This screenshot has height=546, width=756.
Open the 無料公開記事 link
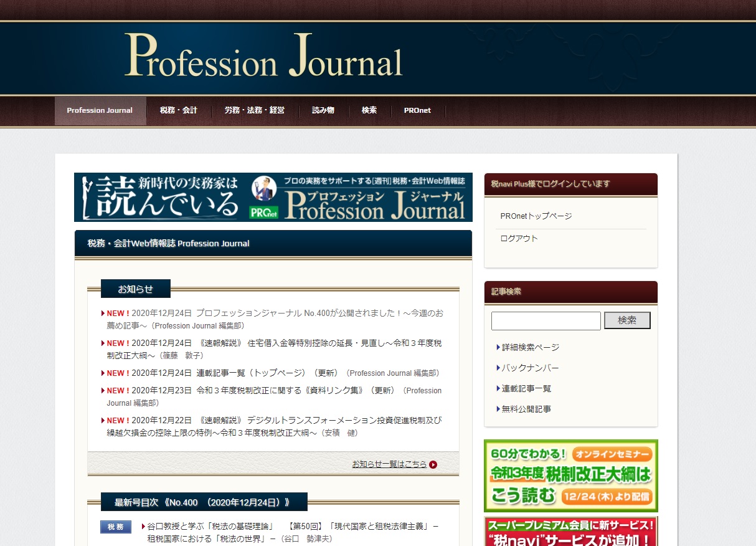tap(527, 409)
